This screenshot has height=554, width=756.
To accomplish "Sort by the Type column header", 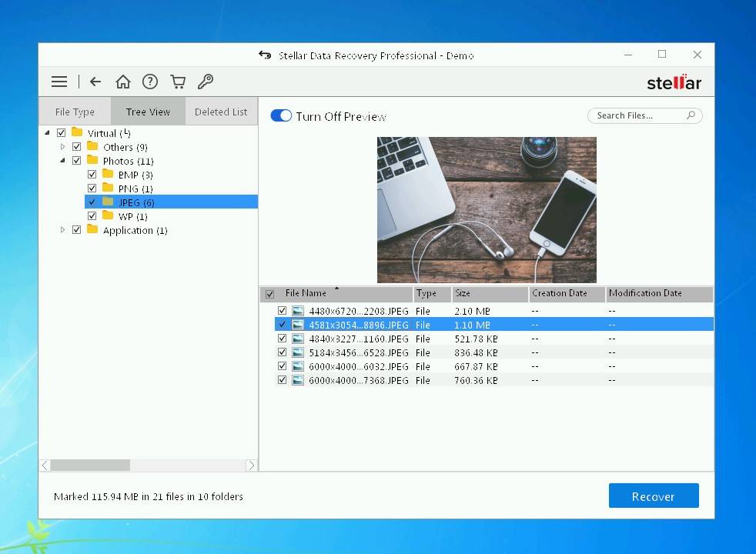I will (x=432, y=293).
